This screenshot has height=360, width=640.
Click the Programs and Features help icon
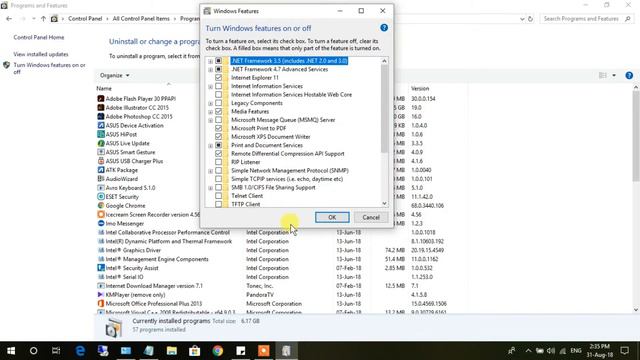point(629,76)
